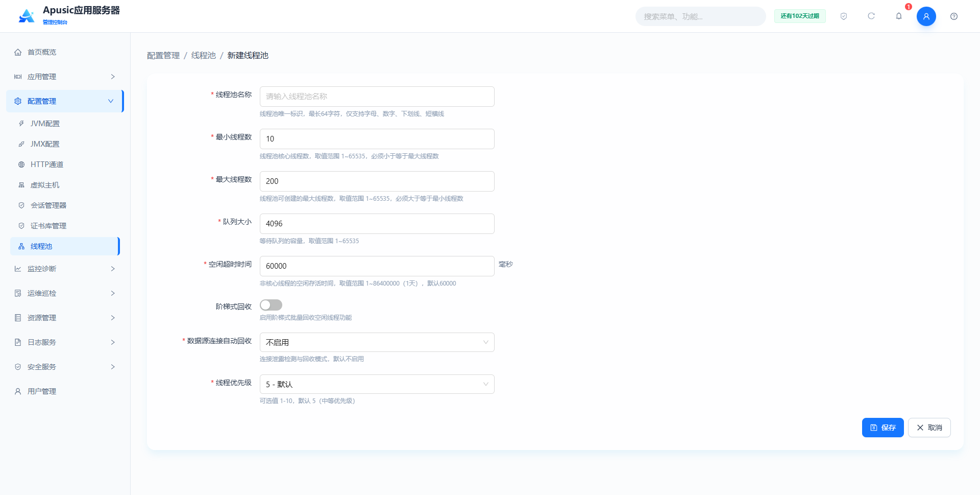Go to 首页概览
This screenshot has width=980, height=495.
coord(65,52)
